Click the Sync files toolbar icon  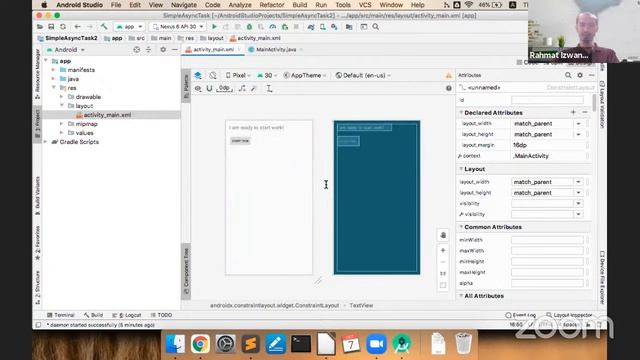click(x=63, y=27)
